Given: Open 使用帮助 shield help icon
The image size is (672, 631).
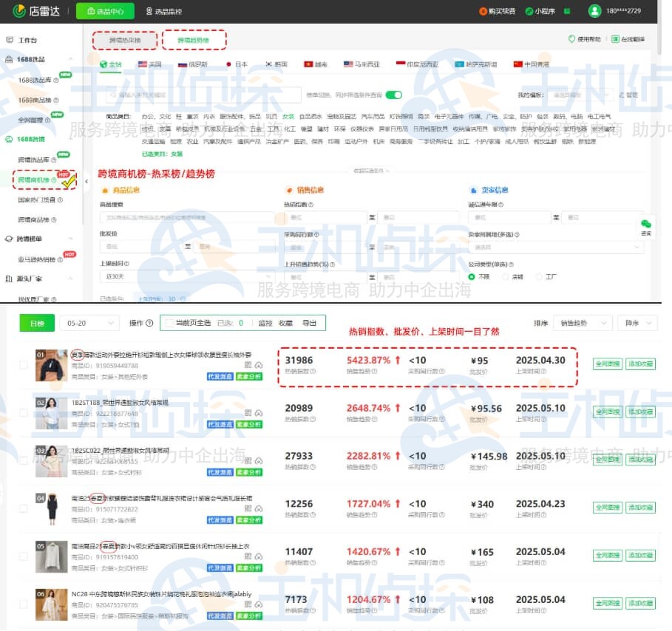Looking at the screenshot, I should point(571,39).
